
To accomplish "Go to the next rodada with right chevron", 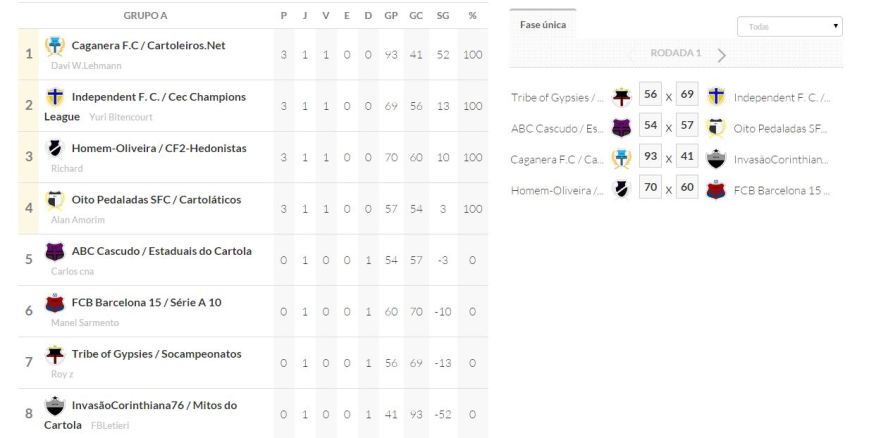I will coord(722,54).
